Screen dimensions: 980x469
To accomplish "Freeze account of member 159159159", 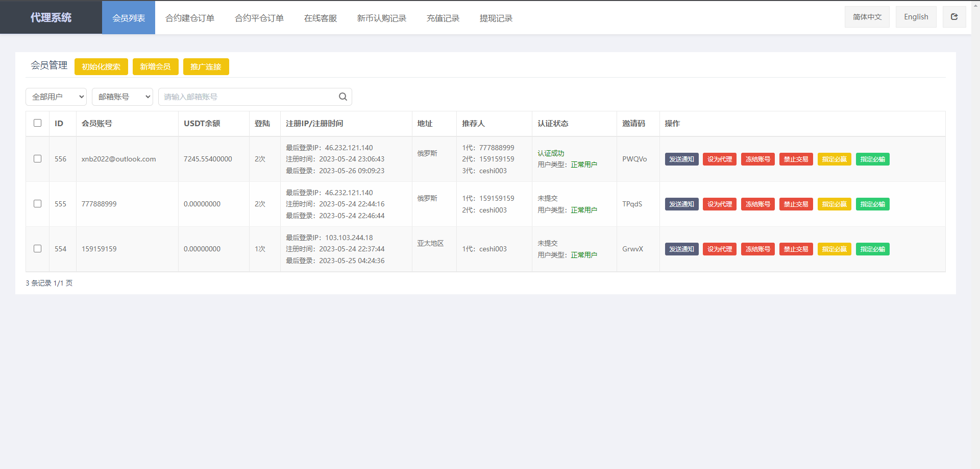I will pos(757,249).
